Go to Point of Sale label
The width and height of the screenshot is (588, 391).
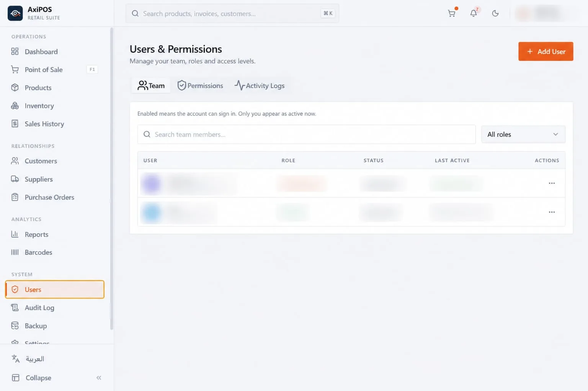[44, 70]
